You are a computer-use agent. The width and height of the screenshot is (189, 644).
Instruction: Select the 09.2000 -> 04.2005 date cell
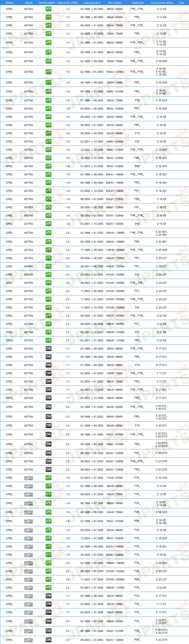pos(92,134)
